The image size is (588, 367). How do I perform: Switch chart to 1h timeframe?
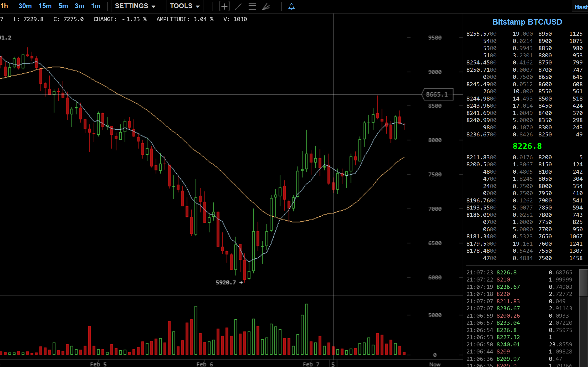point(4,6)
